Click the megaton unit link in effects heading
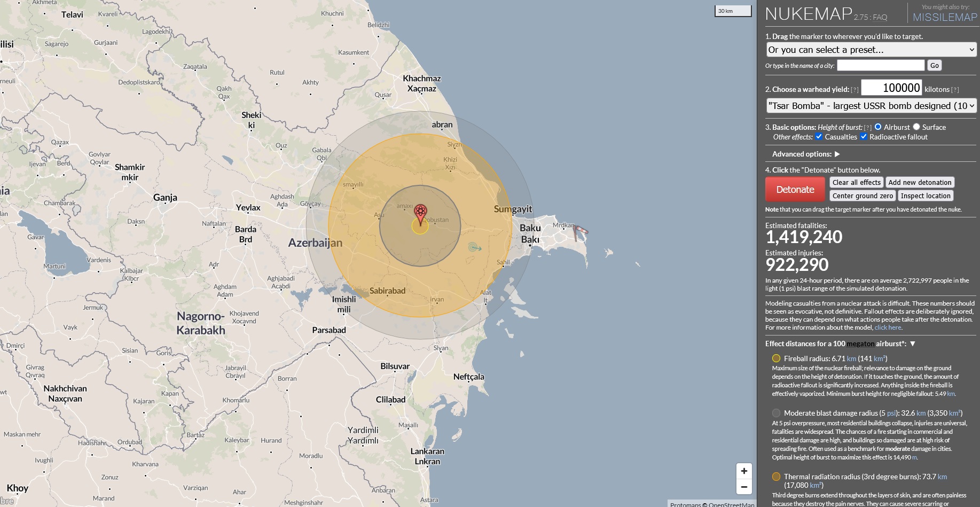The image size is (980, 507). click(860, 344)
